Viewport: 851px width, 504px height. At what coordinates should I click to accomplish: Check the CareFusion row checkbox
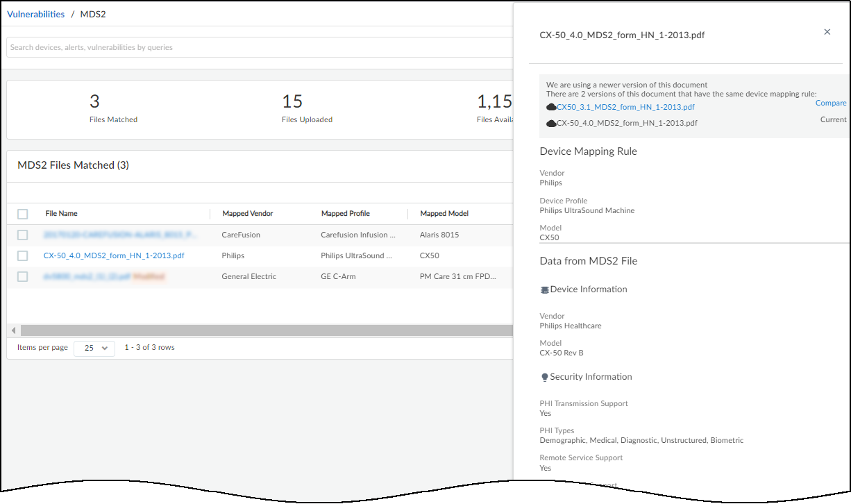23,235
